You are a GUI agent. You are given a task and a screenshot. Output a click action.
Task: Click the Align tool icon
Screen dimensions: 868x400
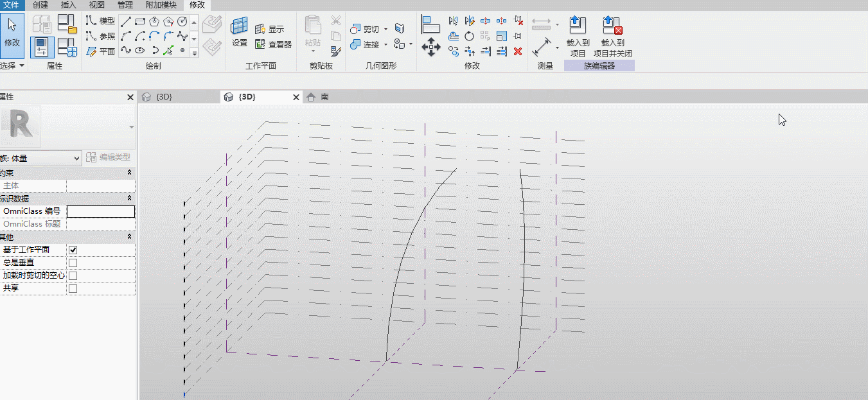click(430, 24)
